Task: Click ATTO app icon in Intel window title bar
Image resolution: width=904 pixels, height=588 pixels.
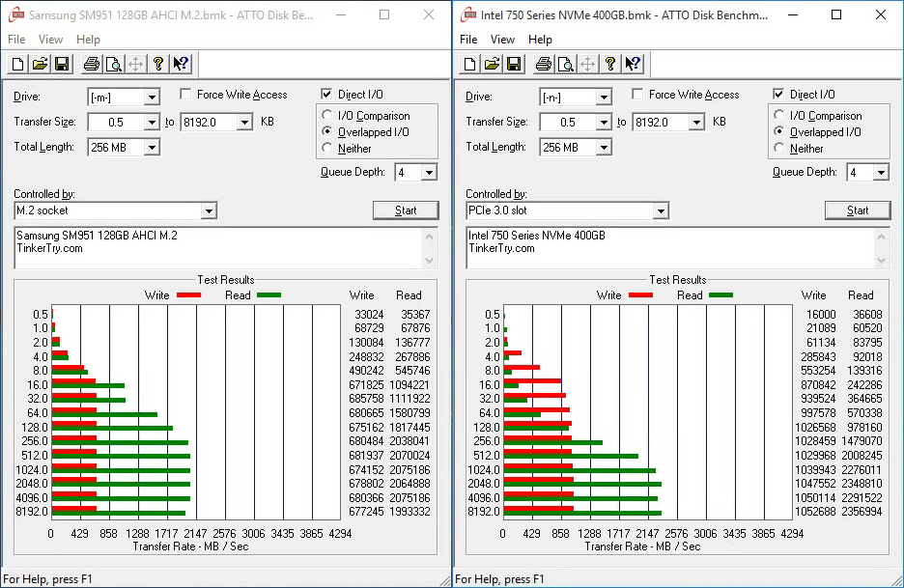Action: click(x=468, y=15)
